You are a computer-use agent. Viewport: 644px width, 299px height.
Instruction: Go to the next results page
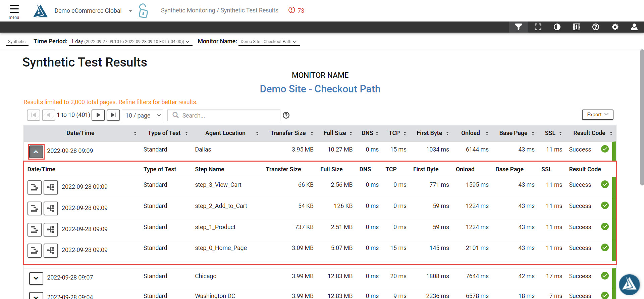pos(98,115)
